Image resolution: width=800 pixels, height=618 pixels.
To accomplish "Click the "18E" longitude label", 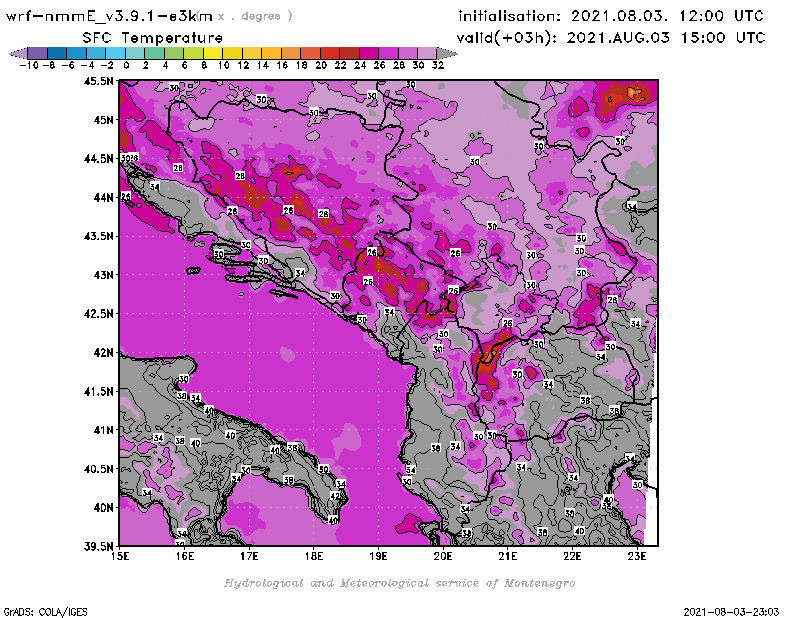I will point(314,556).
